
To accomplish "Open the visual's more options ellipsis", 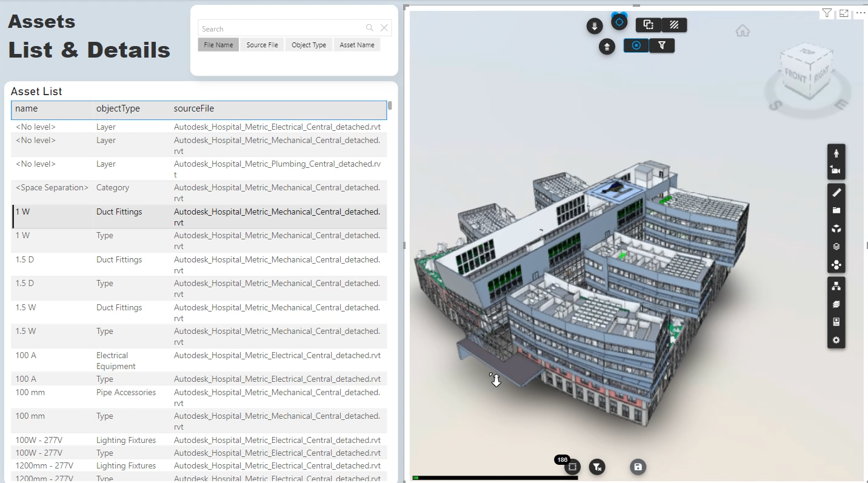I will (x=860, y=13).
